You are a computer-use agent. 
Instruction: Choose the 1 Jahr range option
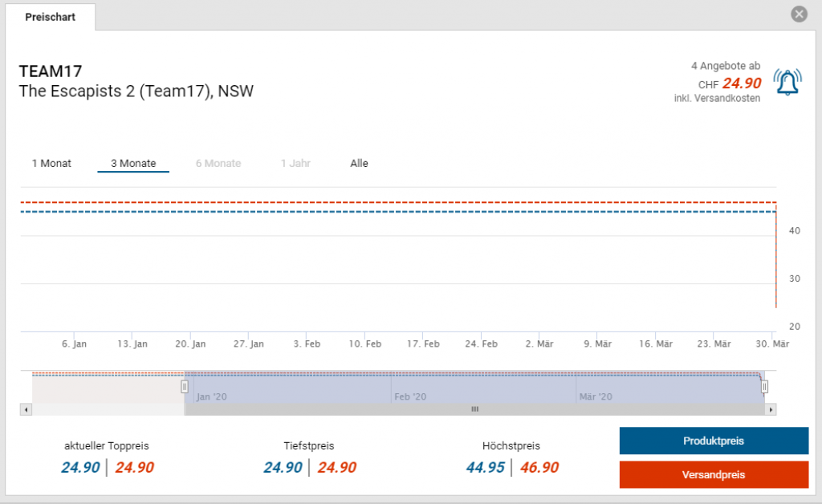tap(295, 164)
